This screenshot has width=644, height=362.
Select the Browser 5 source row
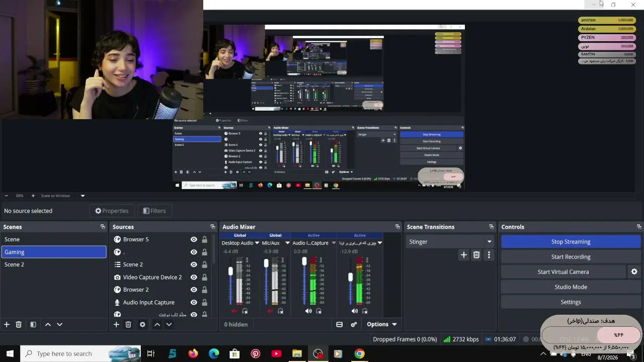pyautogui.click(x=162, y=239)
